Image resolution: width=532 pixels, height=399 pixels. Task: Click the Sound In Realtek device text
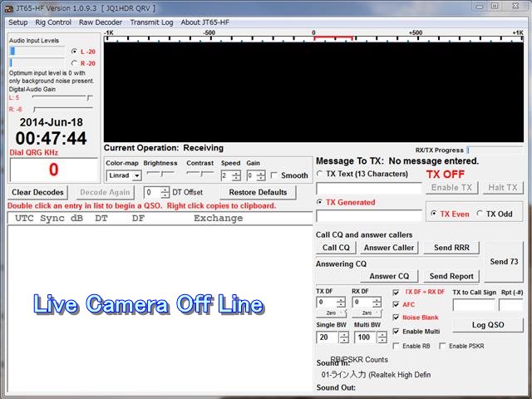click(x=376, y=375)
